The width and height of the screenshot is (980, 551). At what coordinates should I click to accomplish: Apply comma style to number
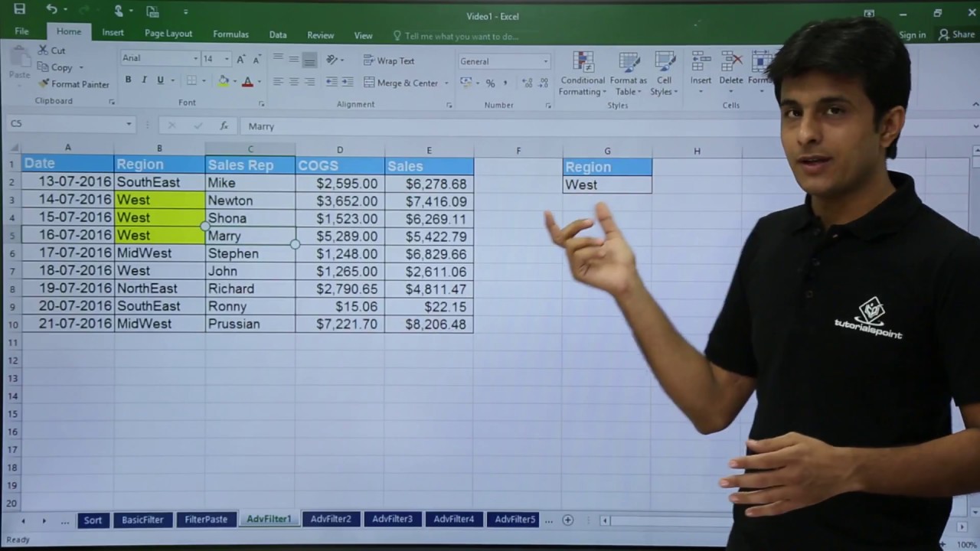click(x=505, y=83)
